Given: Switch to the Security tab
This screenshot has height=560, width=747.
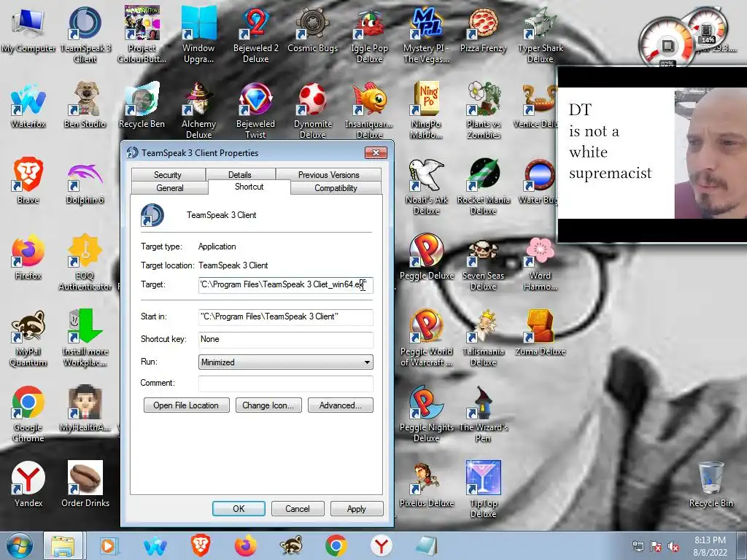Looking at the screenshot, I should tap(168, 174).
